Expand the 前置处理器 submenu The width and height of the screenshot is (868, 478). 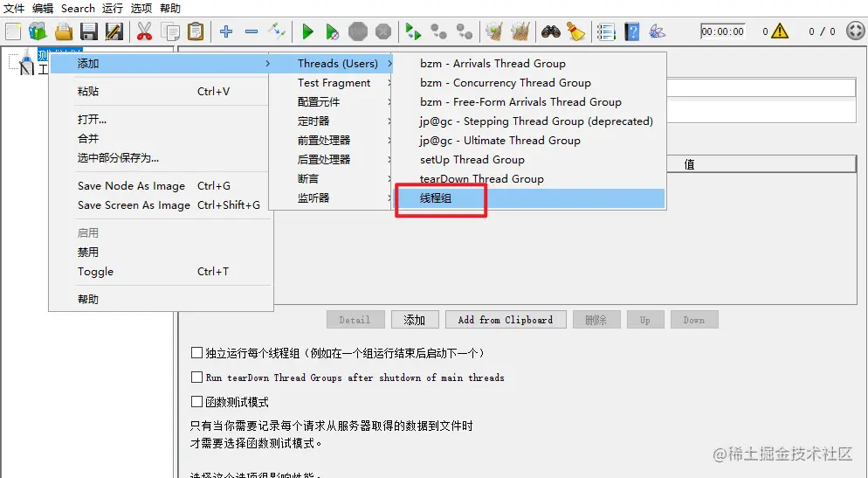(x=330, y=141)
